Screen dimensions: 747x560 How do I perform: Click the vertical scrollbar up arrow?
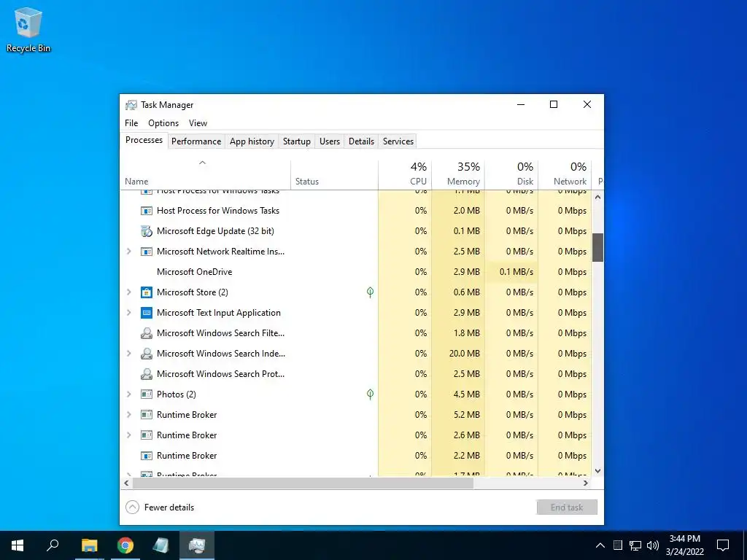click(x=598, y=197)
